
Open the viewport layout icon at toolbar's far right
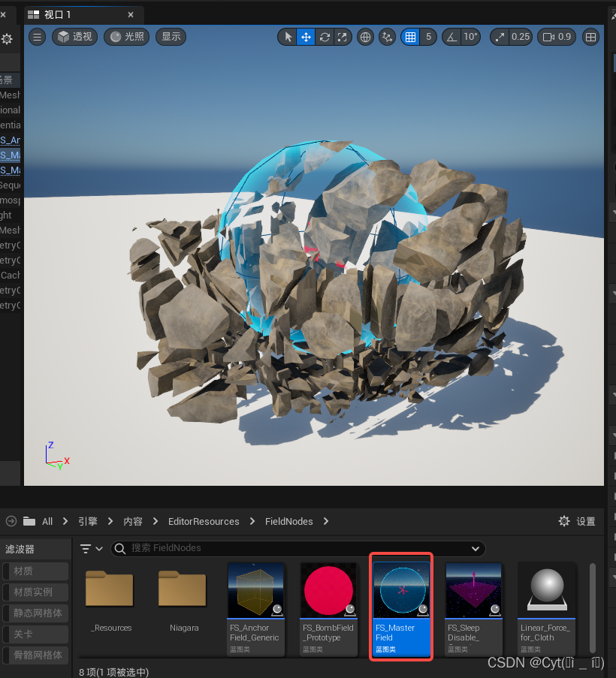[x=590, y=37]
